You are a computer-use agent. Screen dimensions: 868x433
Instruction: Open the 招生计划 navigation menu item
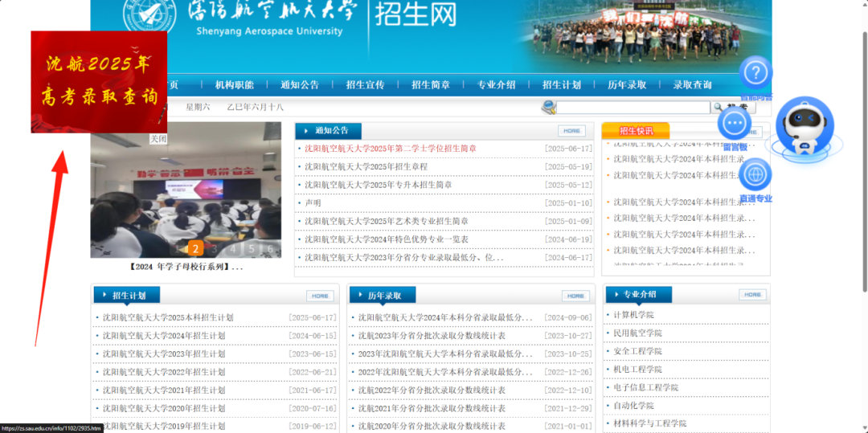[x=562, y=85]
